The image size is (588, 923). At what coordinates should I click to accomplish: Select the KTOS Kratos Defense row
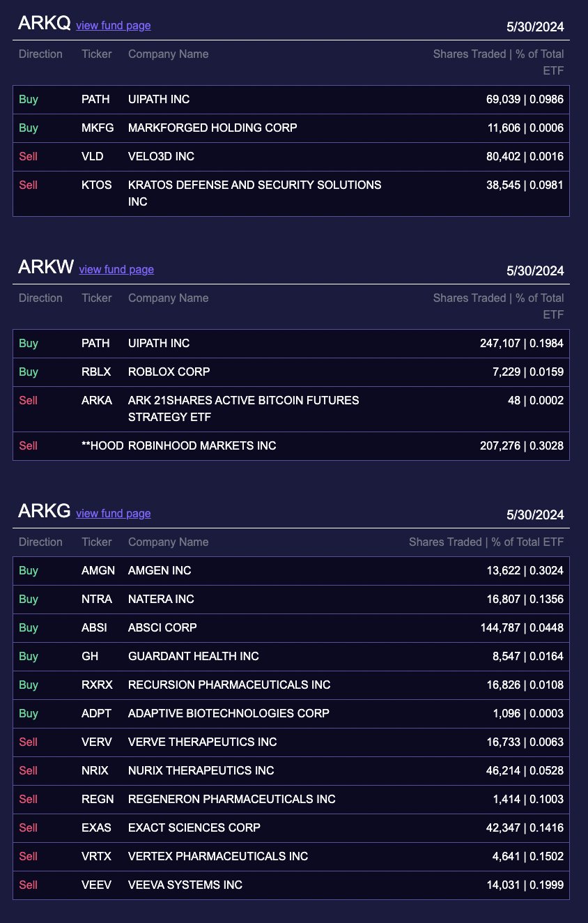(291, 194)
